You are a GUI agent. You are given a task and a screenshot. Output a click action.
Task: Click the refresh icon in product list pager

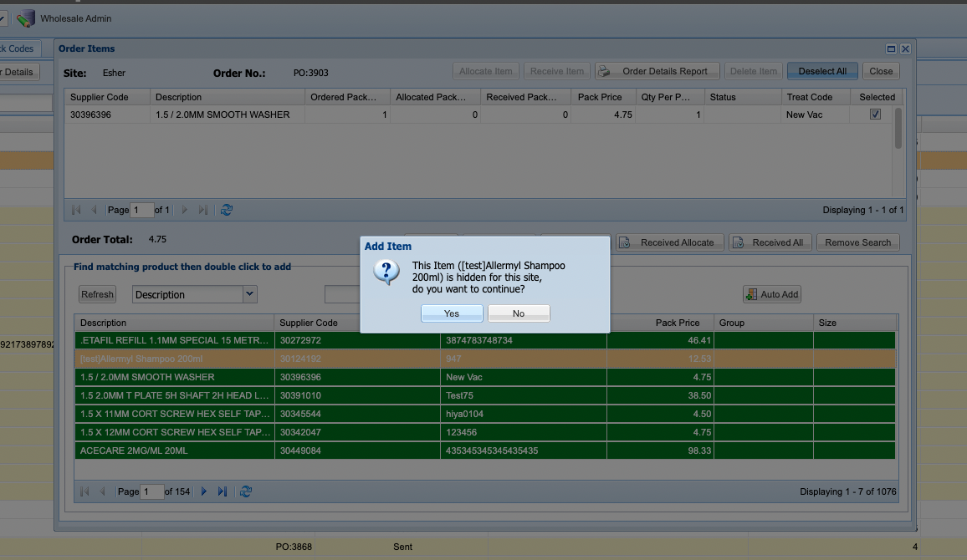[245, 491]
